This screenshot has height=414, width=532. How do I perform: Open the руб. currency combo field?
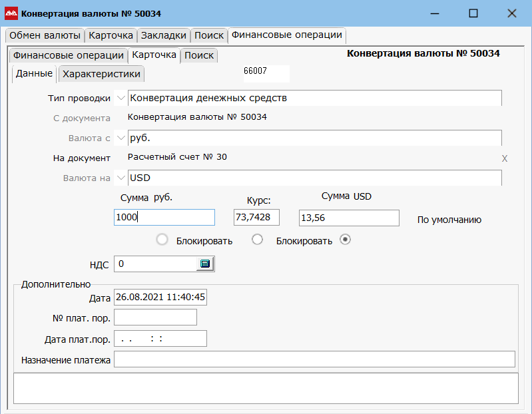(314, 138)
